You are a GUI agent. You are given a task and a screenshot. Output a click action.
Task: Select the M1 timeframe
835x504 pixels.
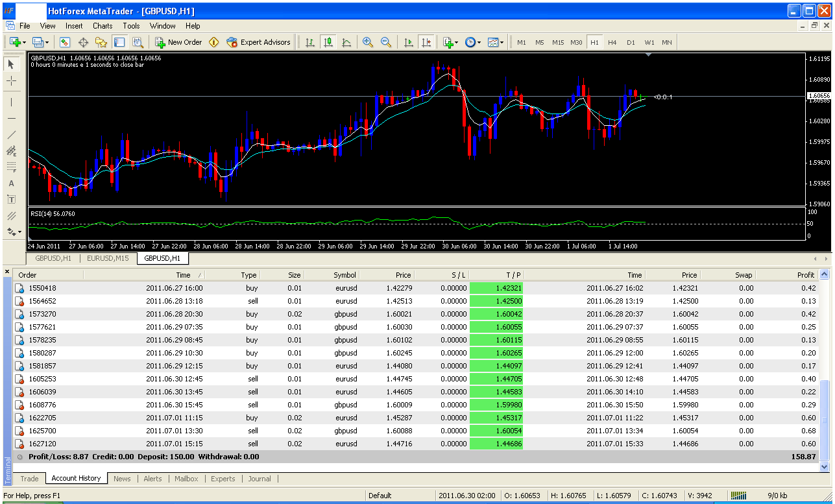pos(522,42)
